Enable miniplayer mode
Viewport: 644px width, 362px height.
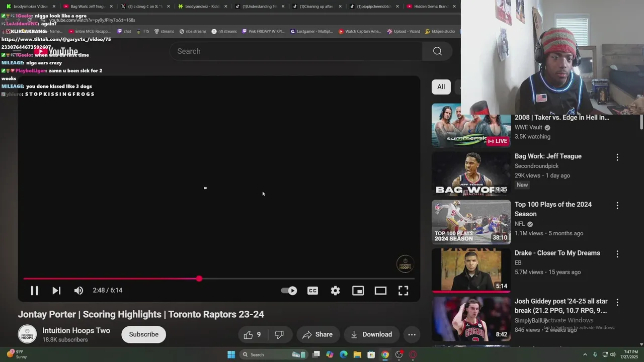(358, 291)
